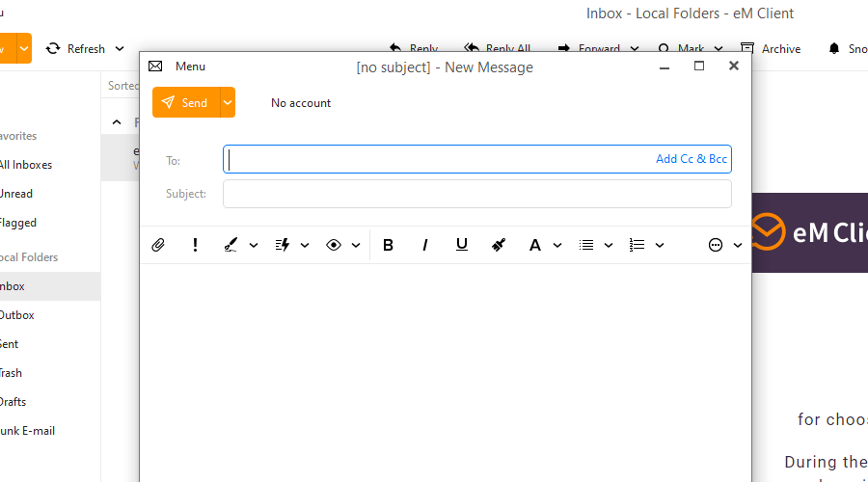Open the Inbox folder
The image size is (868, 482).
click(x=50, y=286)
